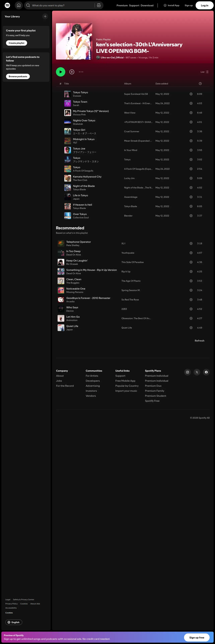Image resolution: width=215 pixels, height=644 pixels.
Task: Open the English language selector
Action: 14,622
